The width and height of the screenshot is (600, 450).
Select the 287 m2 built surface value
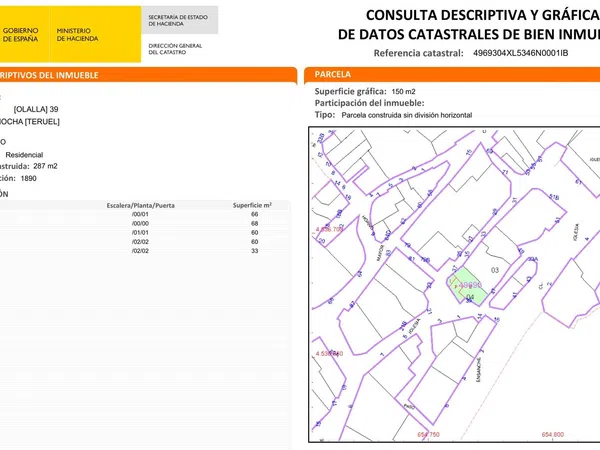pos(45,166)
